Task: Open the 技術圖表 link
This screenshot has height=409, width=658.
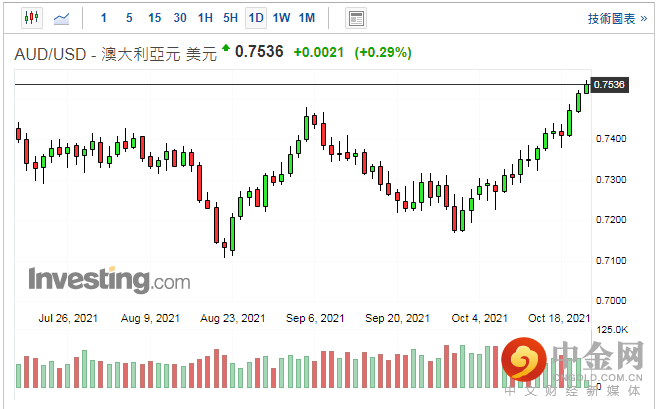Action: pos(617,19)
